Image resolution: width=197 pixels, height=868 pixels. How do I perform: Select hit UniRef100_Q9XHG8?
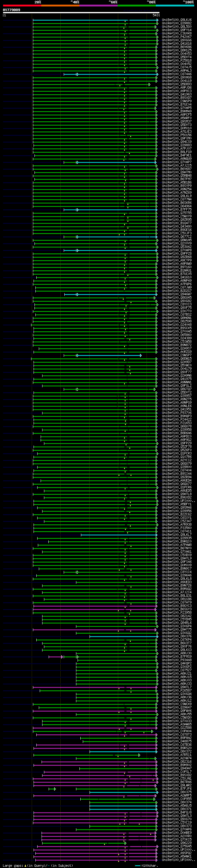pos(177,78)
